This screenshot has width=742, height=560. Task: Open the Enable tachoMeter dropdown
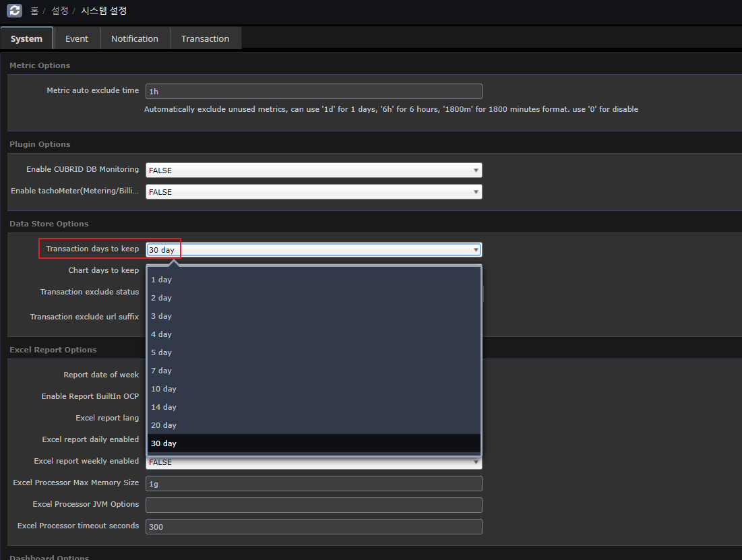click(x=313, y=192)
